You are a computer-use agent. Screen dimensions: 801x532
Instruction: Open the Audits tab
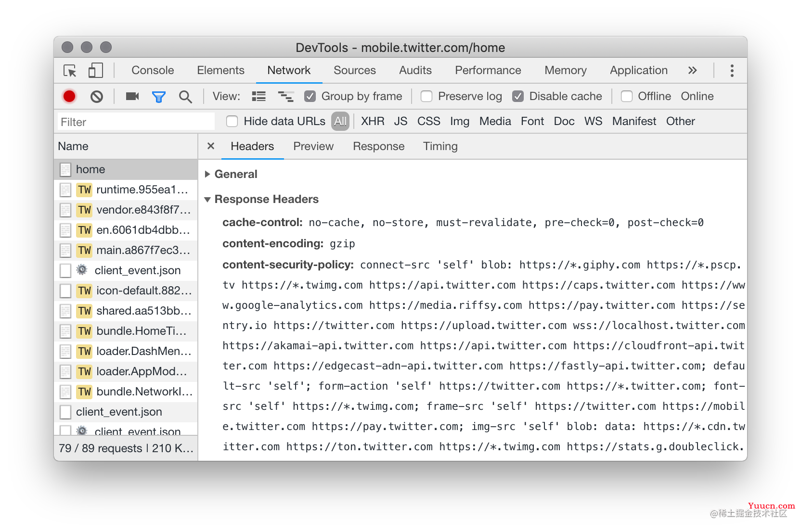click(x=415, y=70)
